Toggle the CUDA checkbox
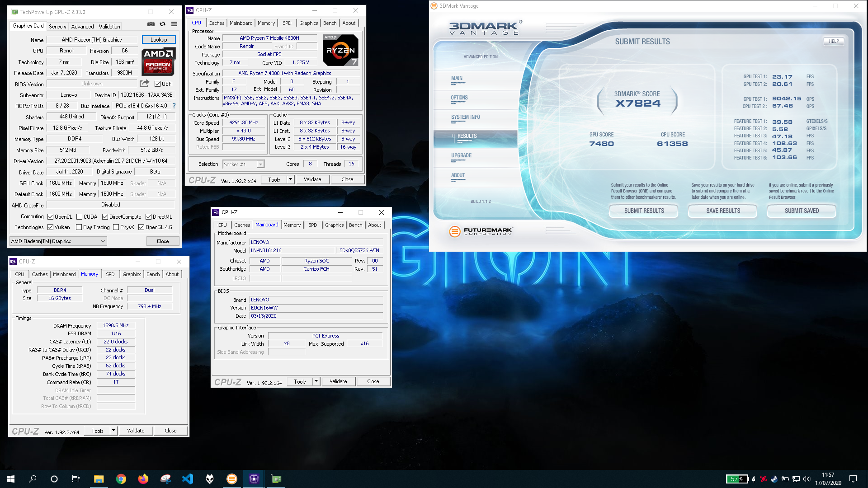 (x=80, y=217)
